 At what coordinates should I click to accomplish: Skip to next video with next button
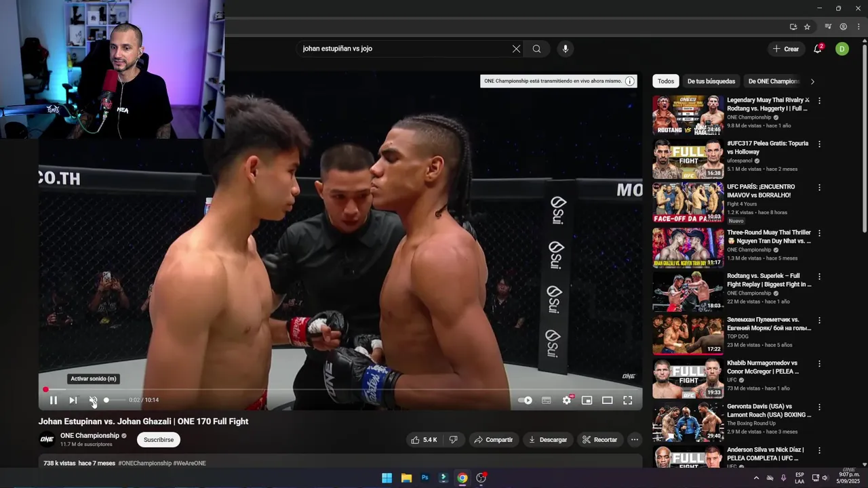coord(73,400)
